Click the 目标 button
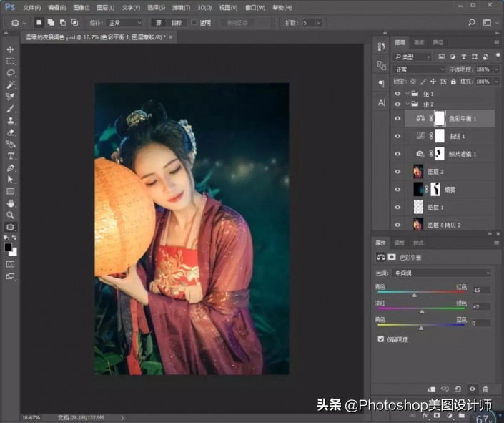Viewport: 504px width, 423px height. (177, 23)
